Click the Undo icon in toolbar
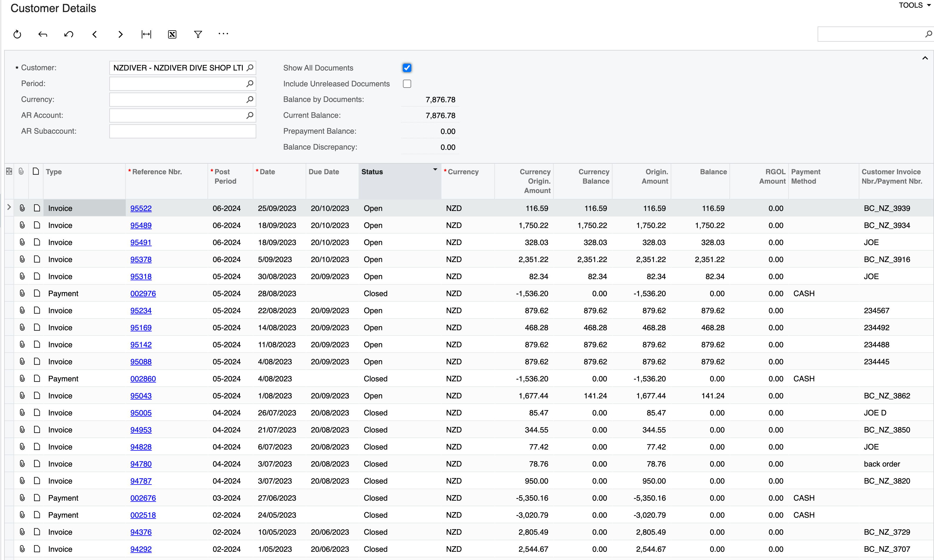934x560 pixels. (69, 34)
